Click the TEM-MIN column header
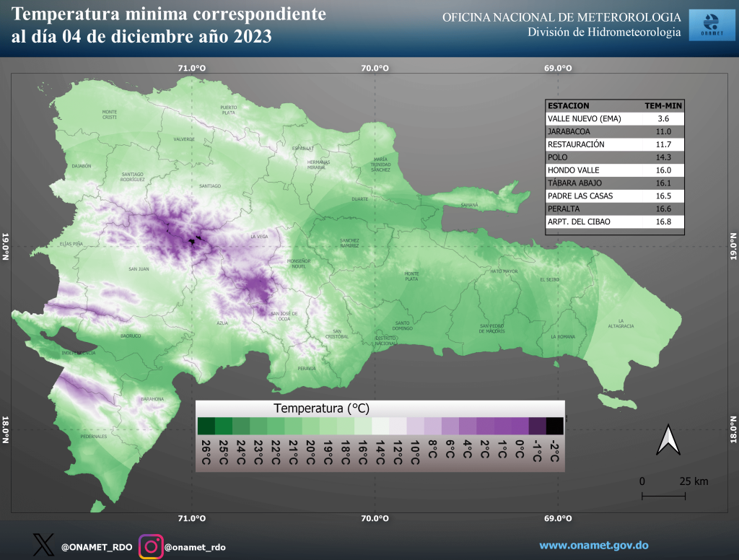739x560 pixels. coord(663,105)
